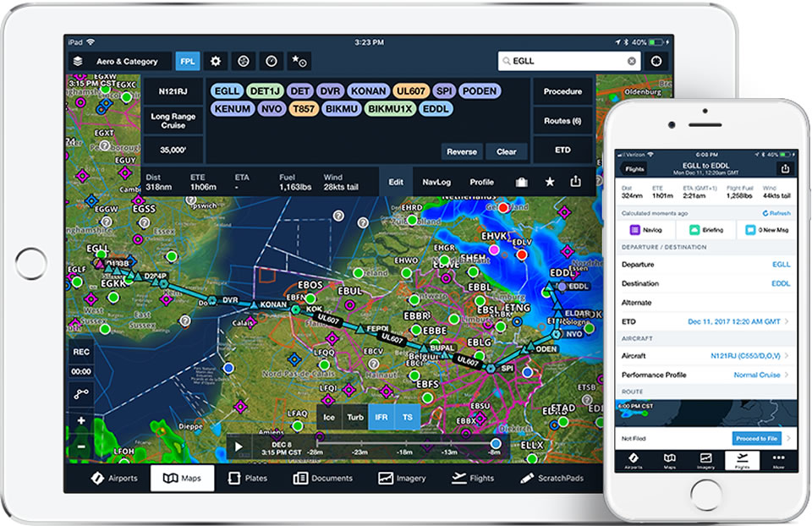
Task: Switch to the Profile tab
Action: [481, 182]
